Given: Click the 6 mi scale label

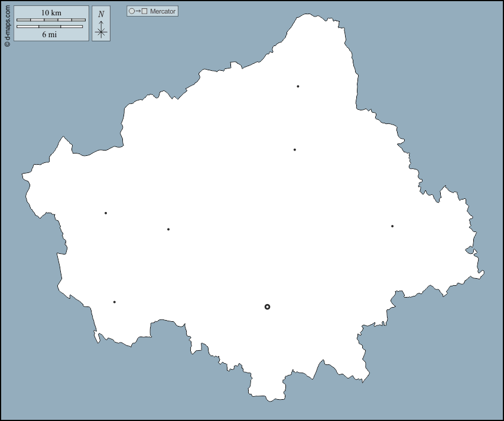Looking at the screenshot, I should click(x=50, y=34).
